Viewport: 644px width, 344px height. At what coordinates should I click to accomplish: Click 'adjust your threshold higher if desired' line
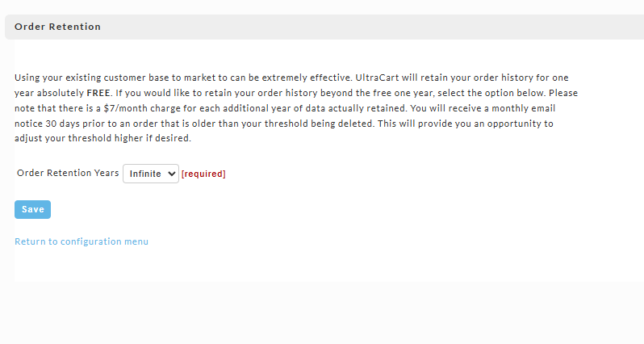pyautogui.click(x=102, y=139)
